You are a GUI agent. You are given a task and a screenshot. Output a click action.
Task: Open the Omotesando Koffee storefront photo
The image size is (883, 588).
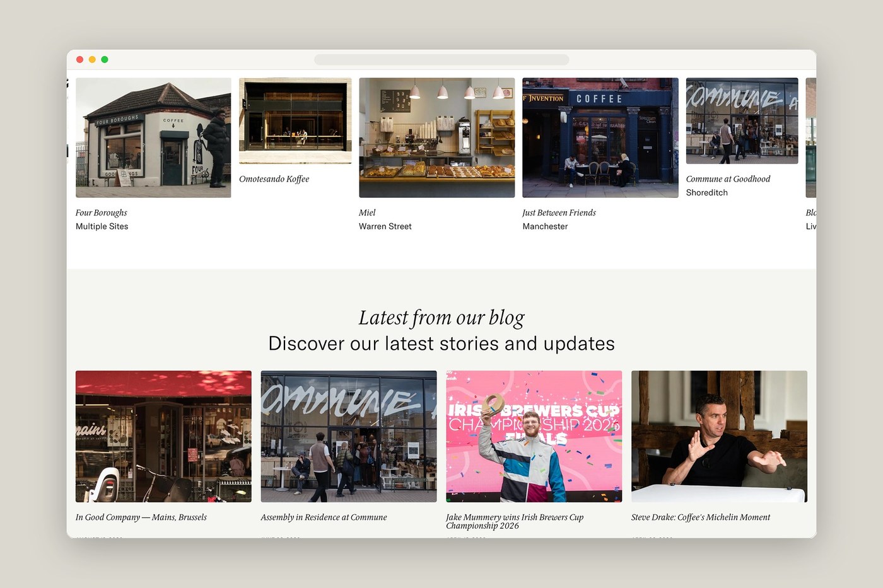[295, 121]
